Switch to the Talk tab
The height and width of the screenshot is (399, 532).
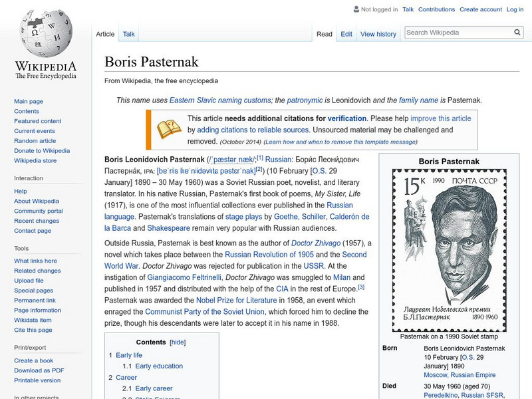129,34
